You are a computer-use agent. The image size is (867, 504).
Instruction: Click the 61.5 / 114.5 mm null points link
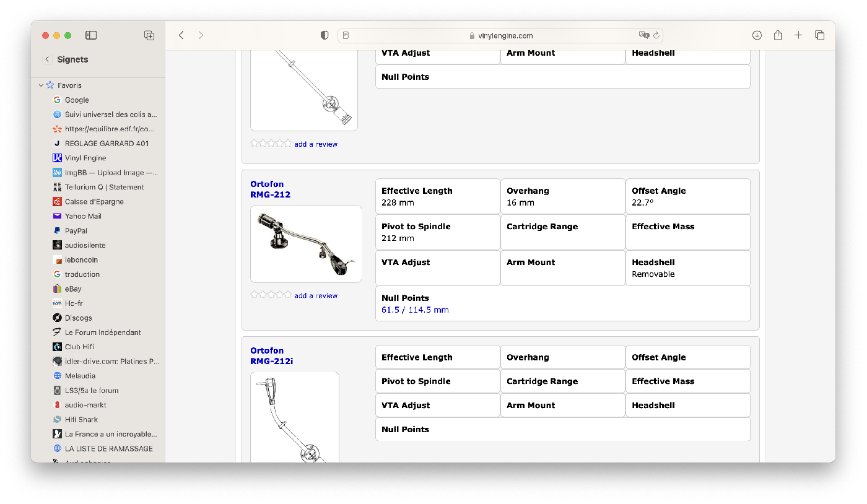[415, 310]
